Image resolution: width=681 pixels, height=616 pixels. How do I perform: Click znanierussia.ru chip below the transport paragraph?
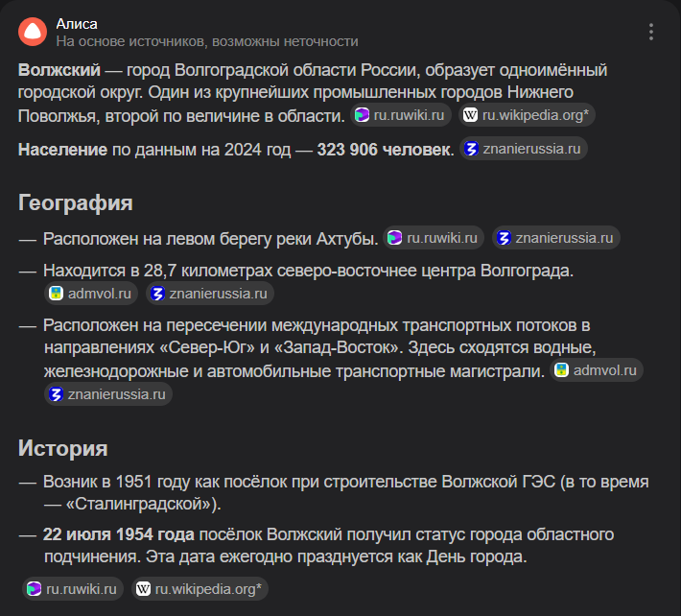click(x=108, y=394)
